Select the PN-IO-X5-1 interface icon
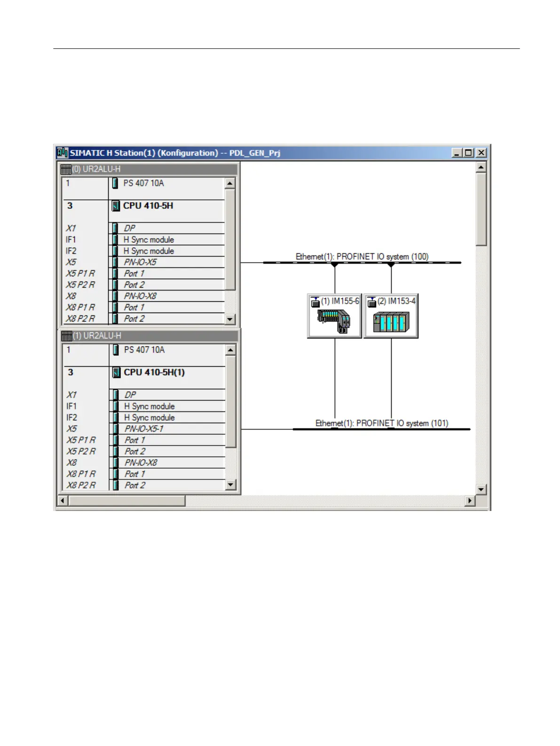The width and height of the screenshot is (560, 746). tap(116, 429)
